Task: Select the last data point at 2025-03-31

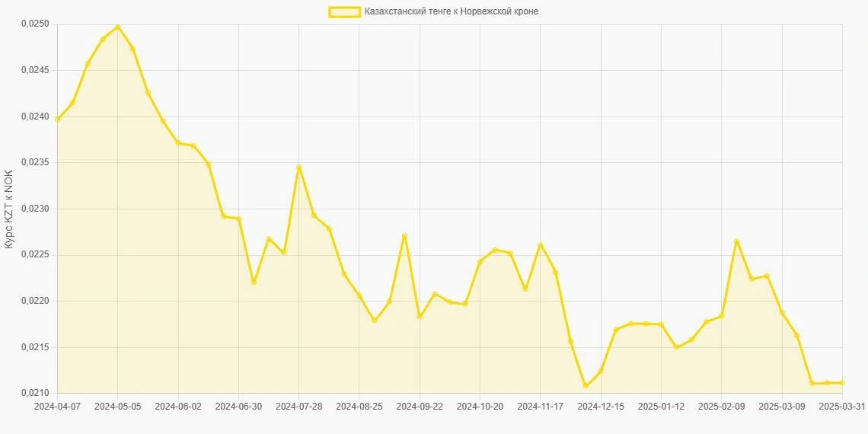Action: pos(842,382)
